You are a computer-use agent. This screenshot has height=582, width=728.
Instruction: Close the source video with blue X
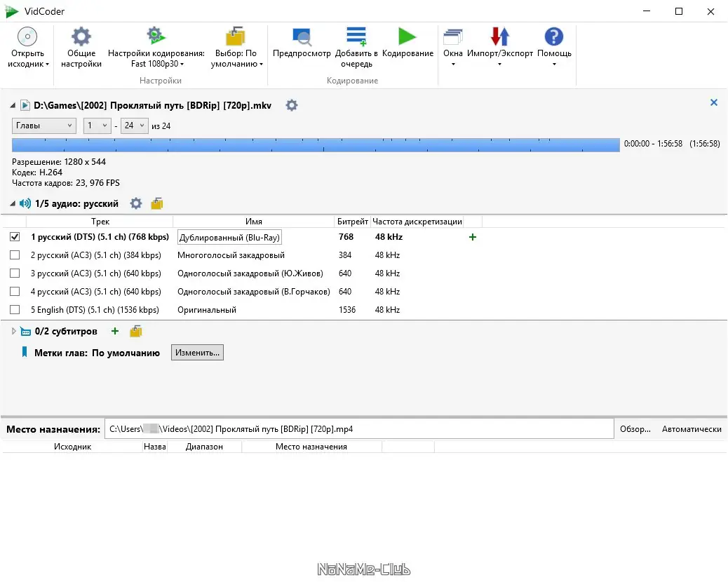(714, 102)
